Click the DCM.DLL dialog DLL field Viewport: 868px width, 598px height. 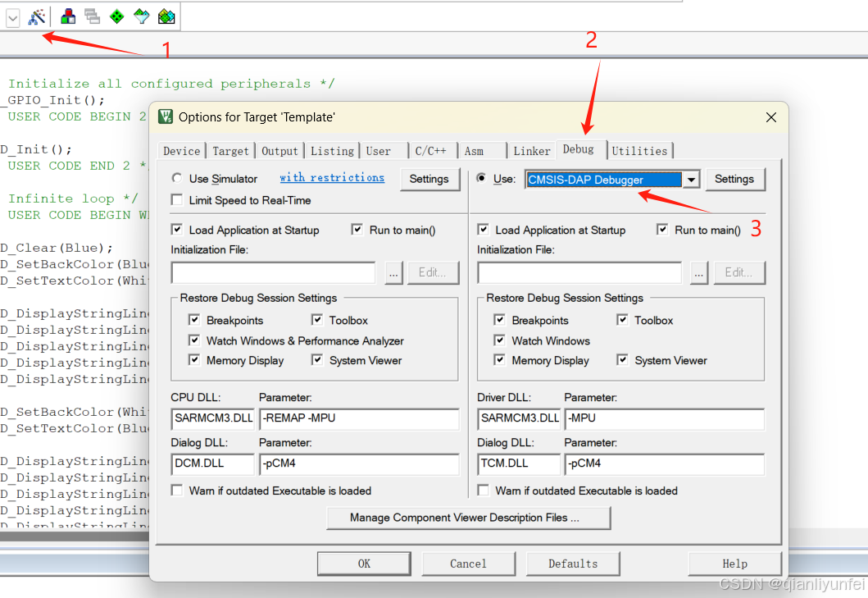pos(212,463)
